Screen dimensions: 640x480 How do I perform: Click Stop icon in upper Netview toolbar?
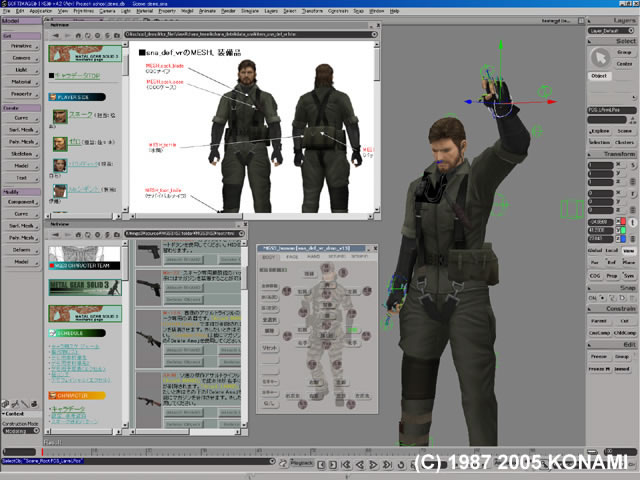coord(97,36)
